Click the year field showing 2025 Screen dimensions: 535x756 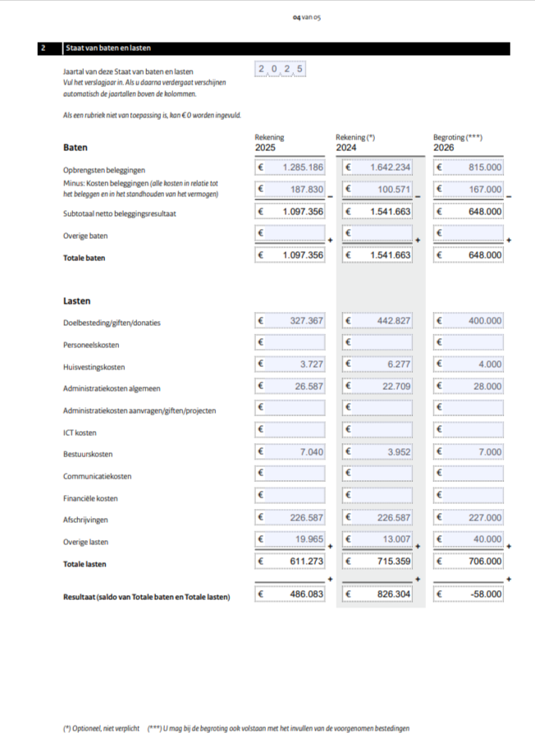(280, 69)
